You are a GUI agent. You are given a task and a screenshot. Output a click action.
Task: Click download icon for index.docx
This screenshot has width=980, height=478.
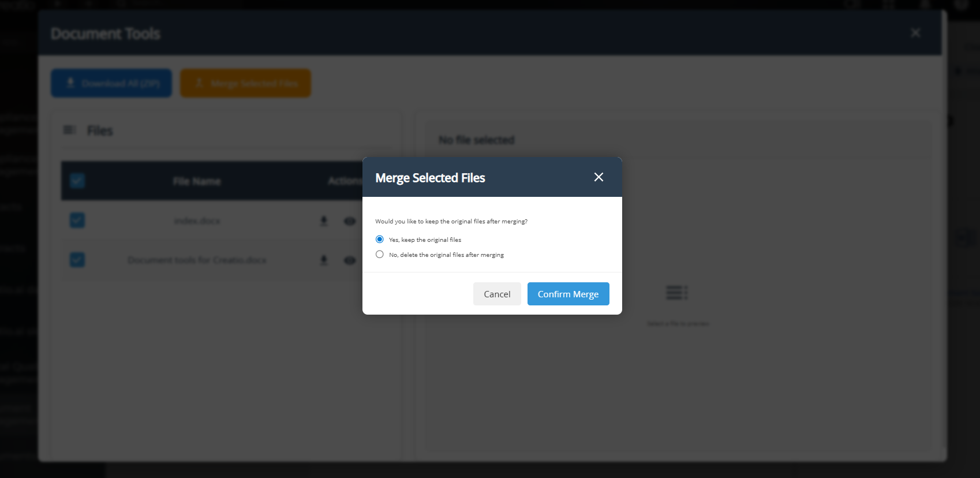(324, 221)
